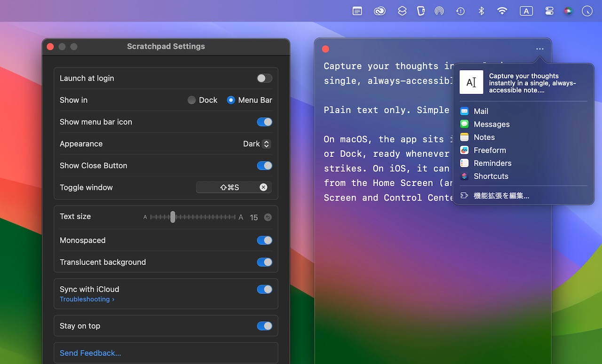Open the Bluetooth menu

click(x=481, y=11)
